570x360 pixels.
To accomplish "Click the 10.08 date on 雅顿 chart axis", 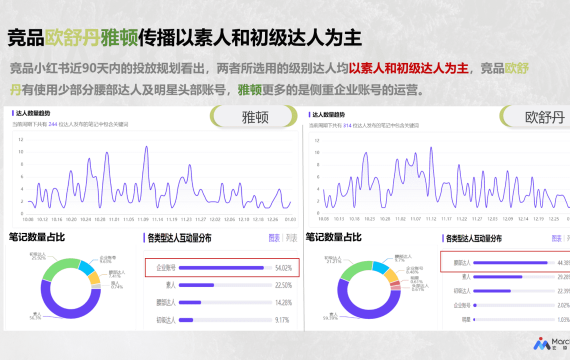I will click(x=28, y=219).
